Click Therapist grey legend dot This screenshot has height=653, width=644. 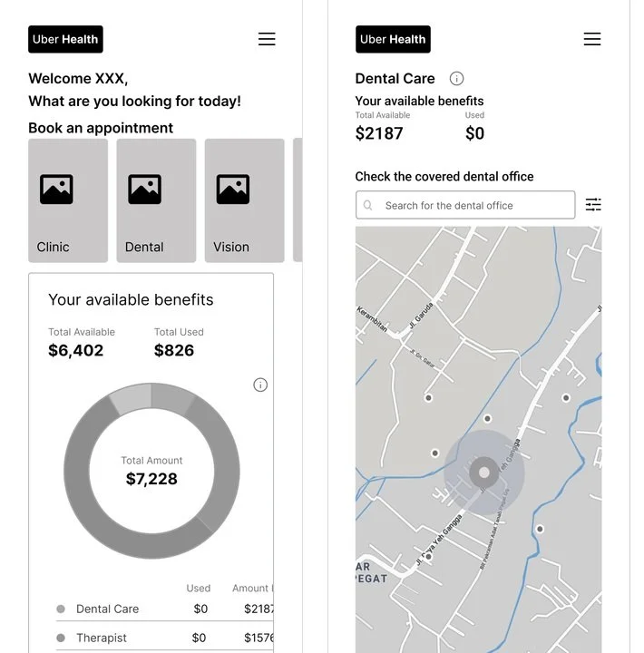[61, 638]
